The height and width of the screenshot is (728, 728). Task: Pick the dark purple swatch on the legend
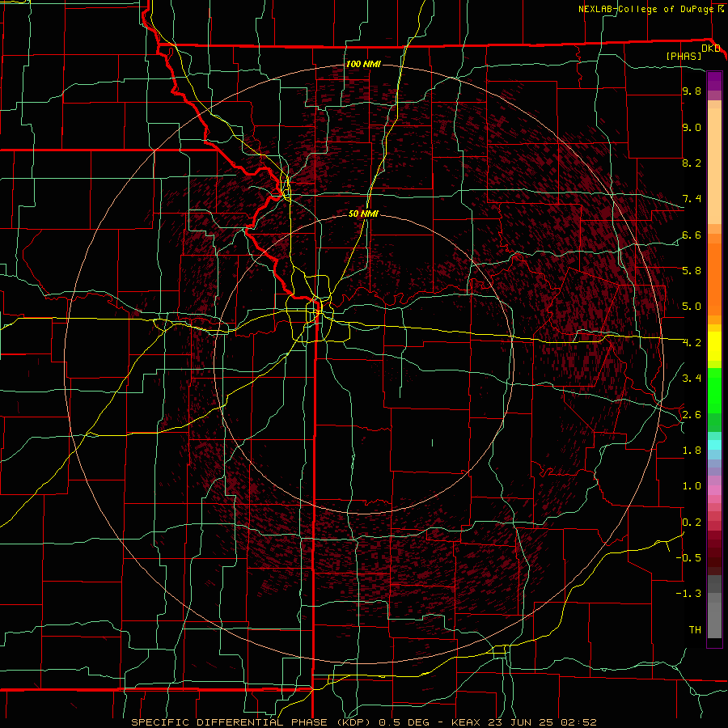click(714, 79)
